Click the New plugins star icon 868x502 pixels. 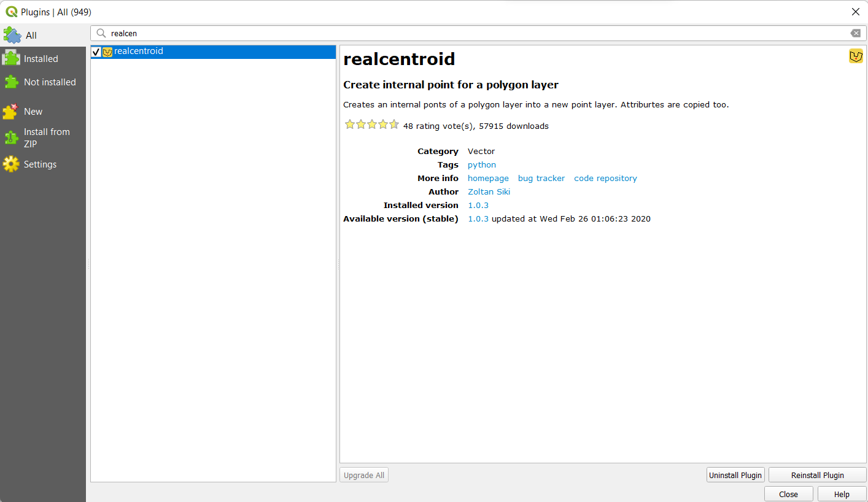[x=10, y=111]
